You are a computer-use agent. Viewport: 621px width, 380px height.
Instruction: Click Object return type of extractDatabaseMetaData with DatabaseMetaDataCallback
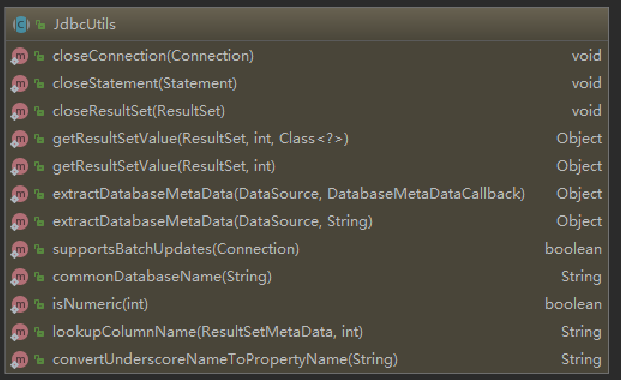point(579,194)
